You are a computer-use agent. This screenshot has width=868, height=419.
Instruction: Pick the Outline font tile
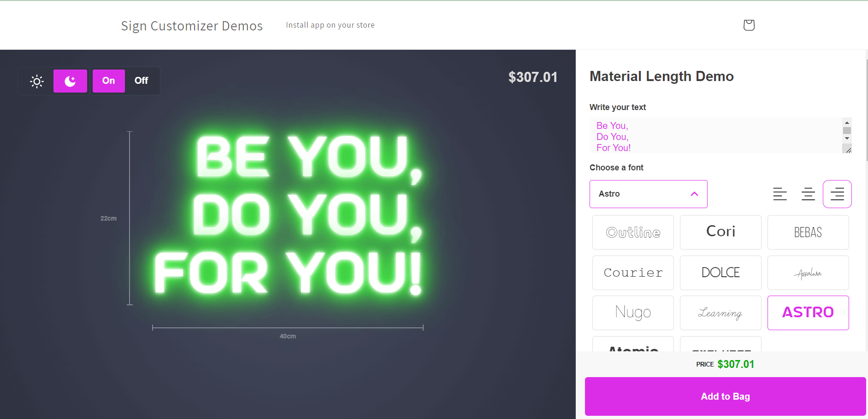pyautogui.click(x=633, y=233)
